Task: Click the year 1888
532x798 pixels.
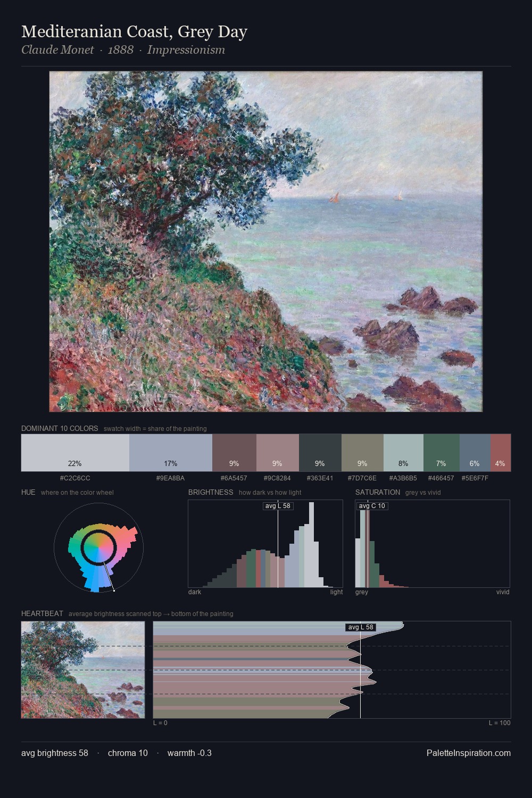Action: [x=120, y=50]
